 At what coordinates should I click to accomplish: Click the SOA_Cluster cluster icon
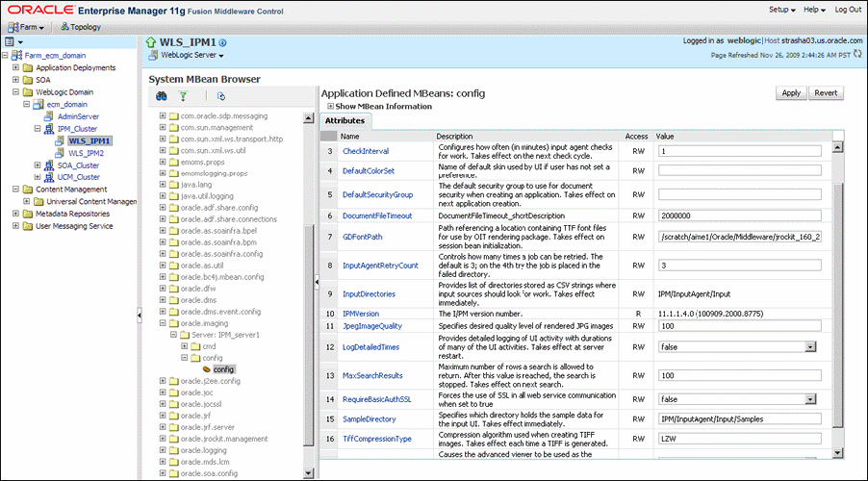pos(49,165)
